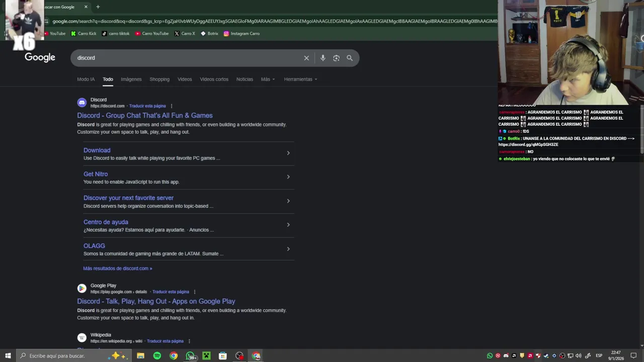Go to the Google logo homepage

pyautogui.click(x=40, y=57)
